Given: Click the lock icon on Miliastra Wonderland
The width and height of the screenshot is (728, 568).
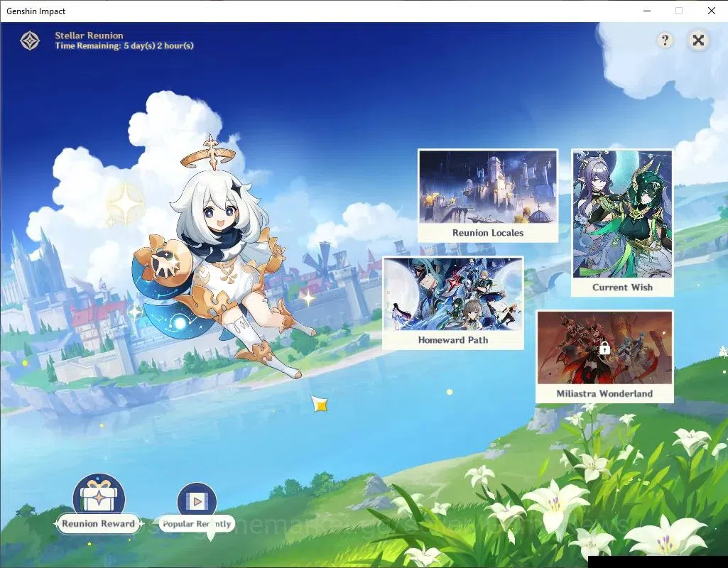Looking at the screenshot, I should (x=604, y=348).
